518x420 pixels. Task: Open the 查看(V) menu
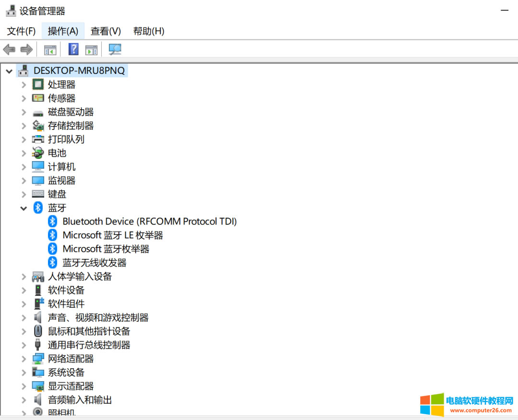[x=106, y=31]
